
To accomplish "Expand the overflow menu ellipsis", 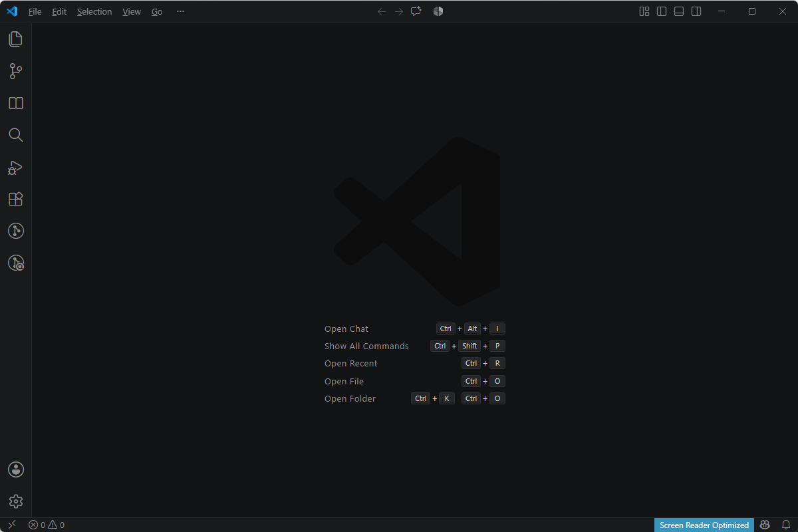I will click(x=180, y=11).
